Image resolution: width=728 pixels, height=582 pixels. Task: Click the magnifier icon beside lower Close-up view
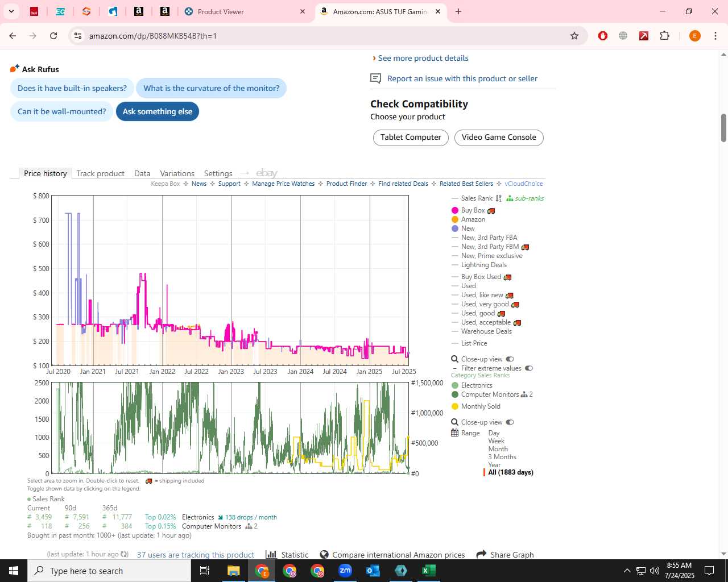click(x=455, y=422)
